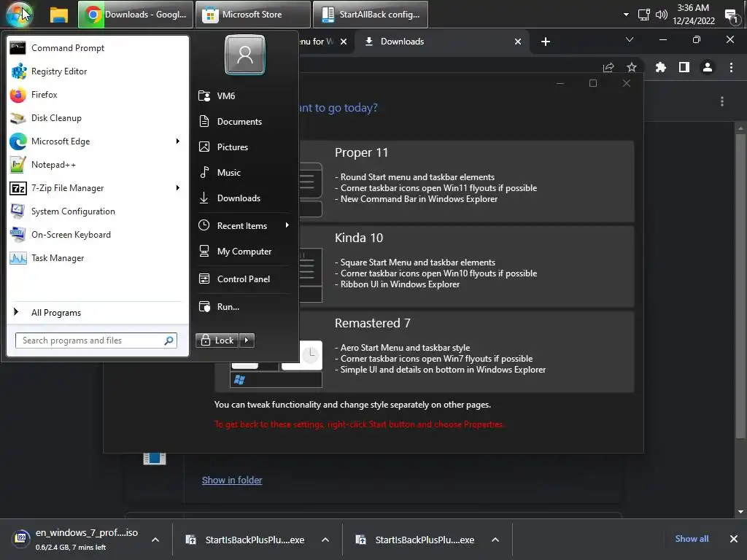The width and height of the screenshot is (747, 560).
Task: Show hidden tray icons arrow
Action: (x=626, y=15)
